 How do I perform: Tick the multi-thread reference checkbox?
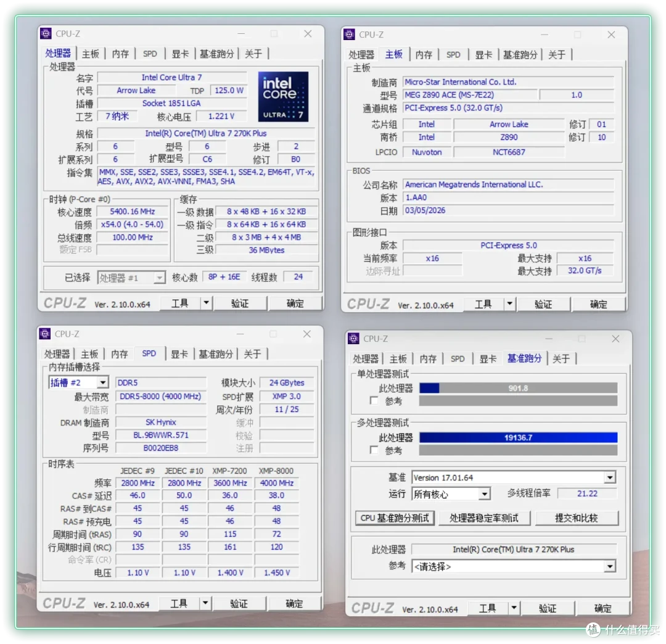[x=374, y=450]
